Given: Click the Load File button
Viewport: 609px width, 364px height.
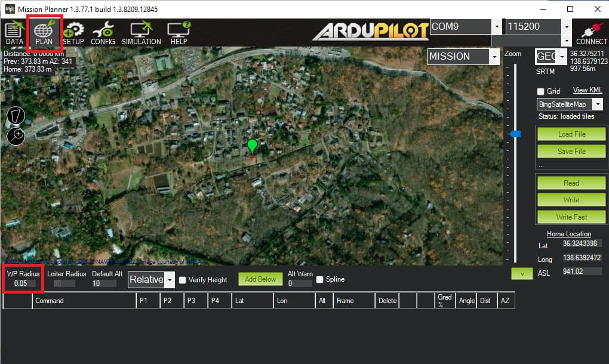Looking at the screenshot, I should [571, 134].
